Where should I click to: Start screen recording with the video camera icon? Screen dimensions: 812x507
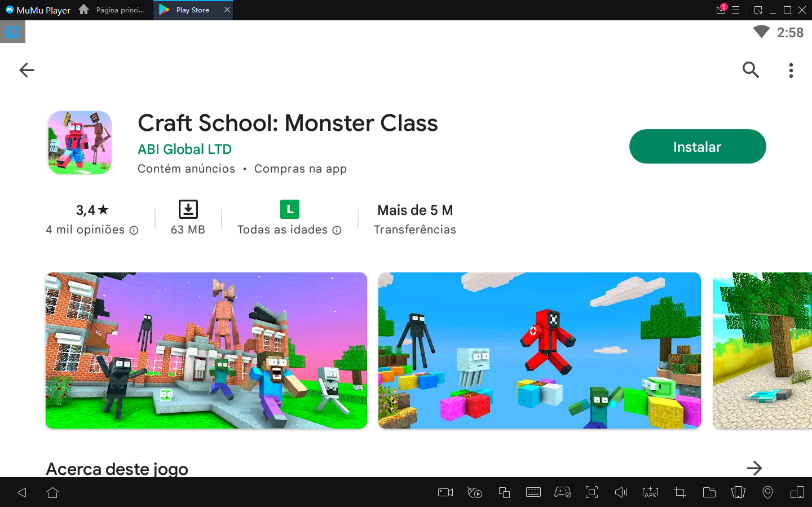tap(445, 492)
